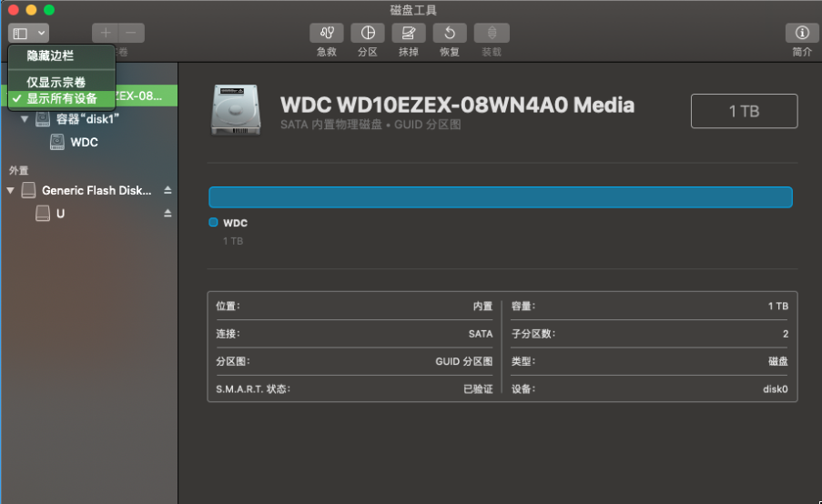Select 仅显示宗卷 in the view menu

(x=61, y=82)
